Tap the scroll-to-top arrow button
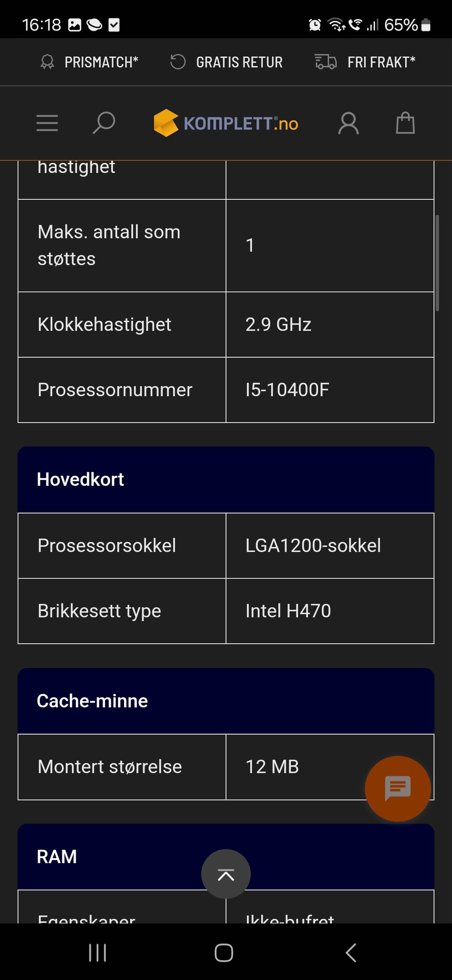 226,874
